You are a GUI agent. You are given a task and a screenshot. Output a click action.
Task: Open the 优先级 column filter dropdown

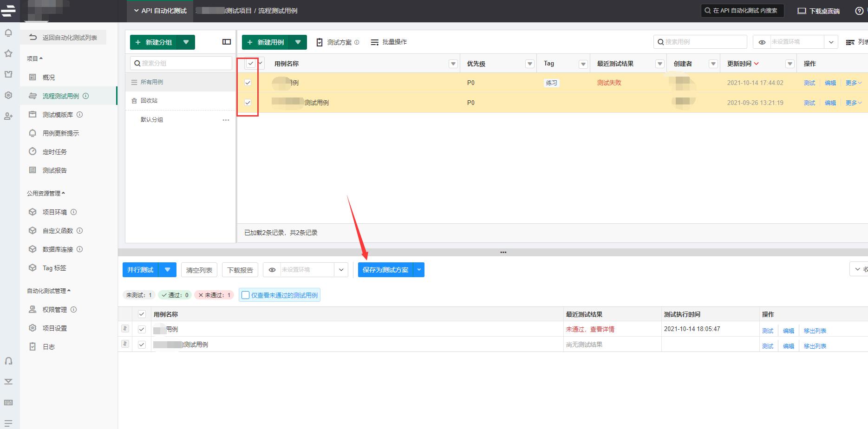(529, 64)
